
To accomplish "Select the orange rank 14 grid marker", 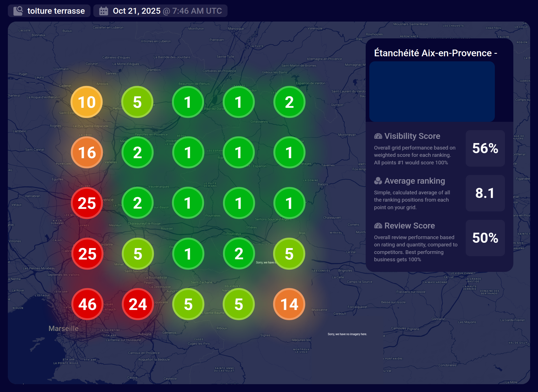I will [289, 304].
